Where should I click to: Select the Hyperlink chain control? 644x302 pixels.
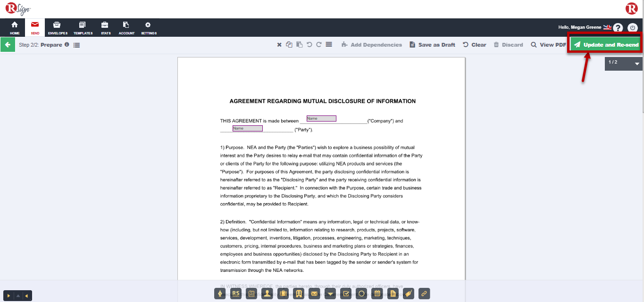click(x=424, y=294)
